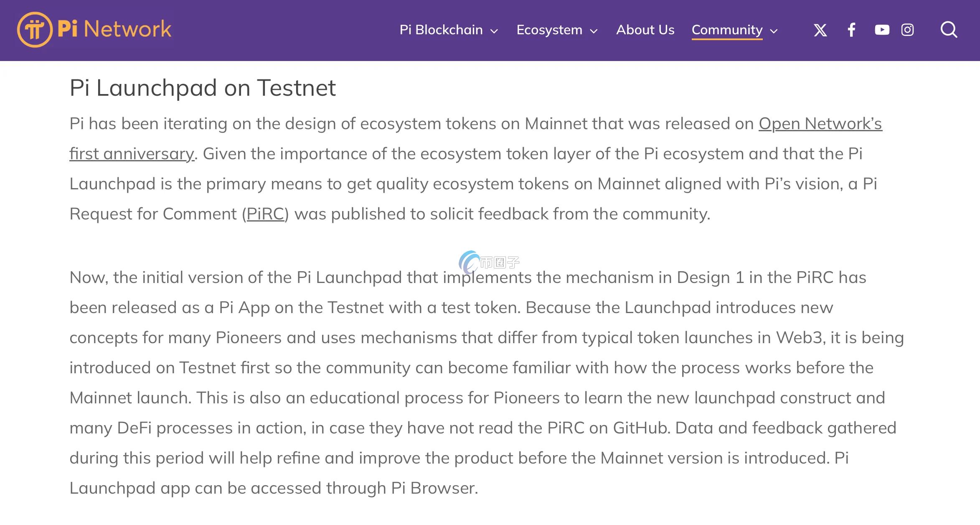Click the Community navigation label
Screen dimensions: 980x525
(727, 30)
